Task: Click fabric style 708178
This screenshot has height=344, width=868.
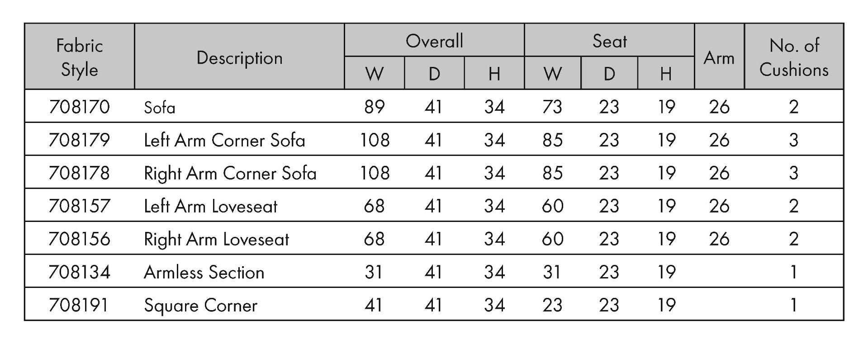Action: click(x=79, y=173)
